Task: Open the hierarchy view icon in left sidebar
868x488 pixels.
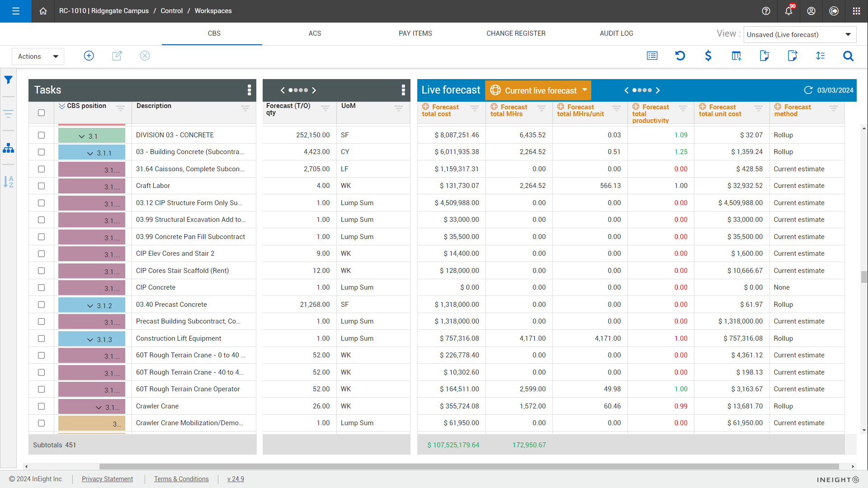Action: 8,148
